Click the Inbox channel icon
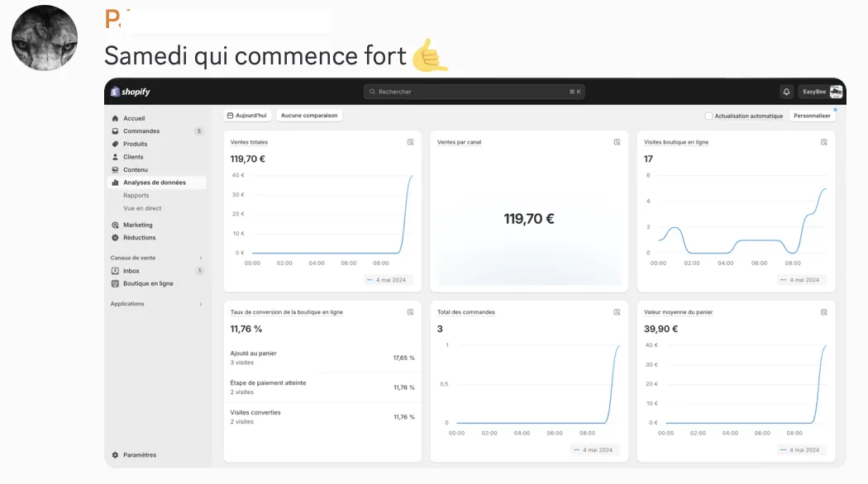Viewport: 868px width, 484px height. (115, 271)
